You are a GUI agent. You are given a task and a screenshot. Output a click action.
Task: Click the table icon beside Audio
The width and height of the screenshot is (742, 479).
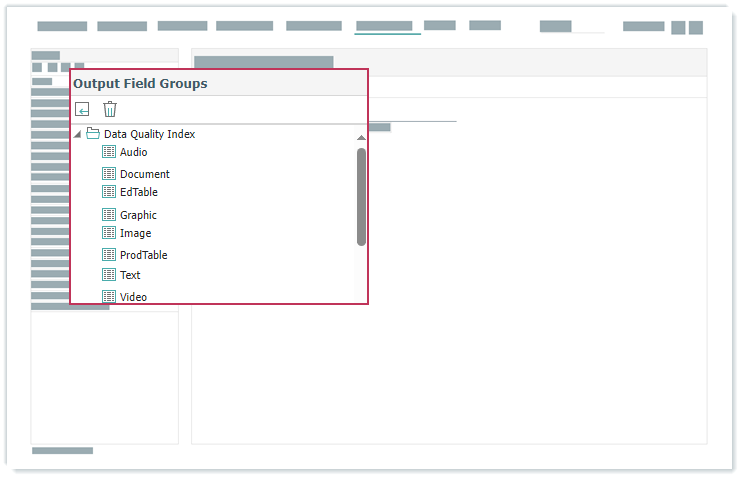click(109, 152)
